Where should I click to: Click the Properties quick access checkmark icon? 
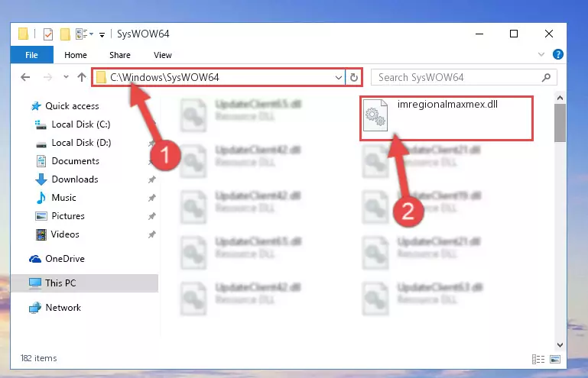click(48, 34)
